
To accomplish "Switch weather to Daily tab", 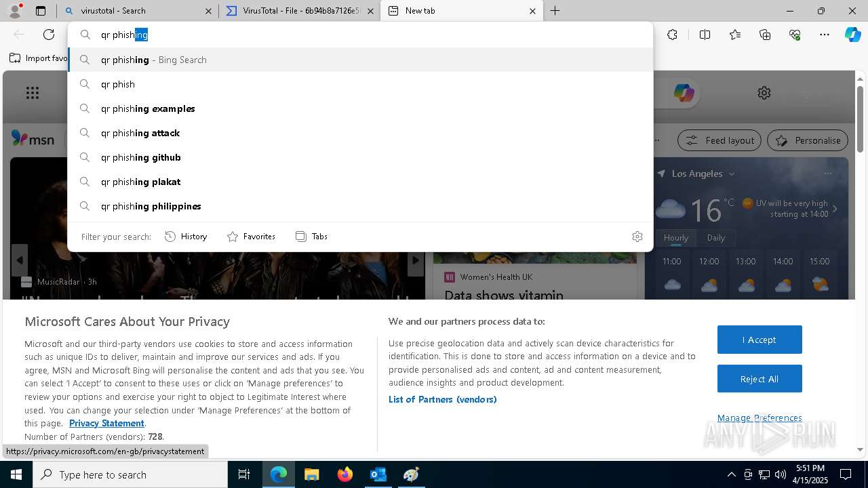I will pos(716,238).
